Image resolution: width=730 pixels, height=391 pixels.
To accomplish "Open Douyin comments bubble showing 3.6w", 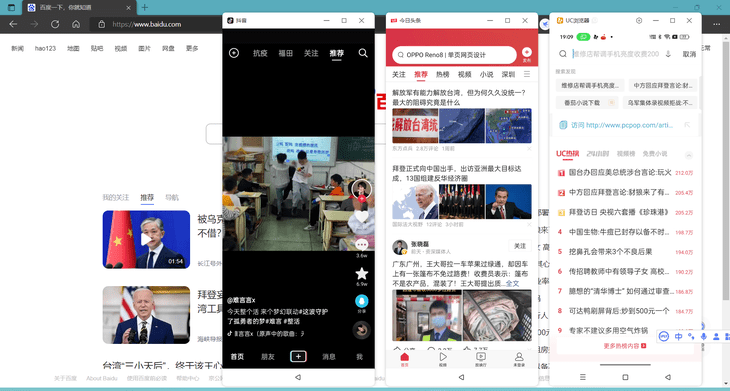I will [362, 245].
